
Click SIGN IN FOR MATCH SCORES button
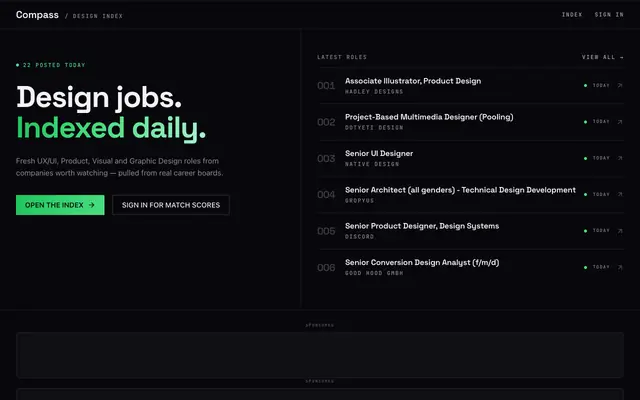pos(171,205)
